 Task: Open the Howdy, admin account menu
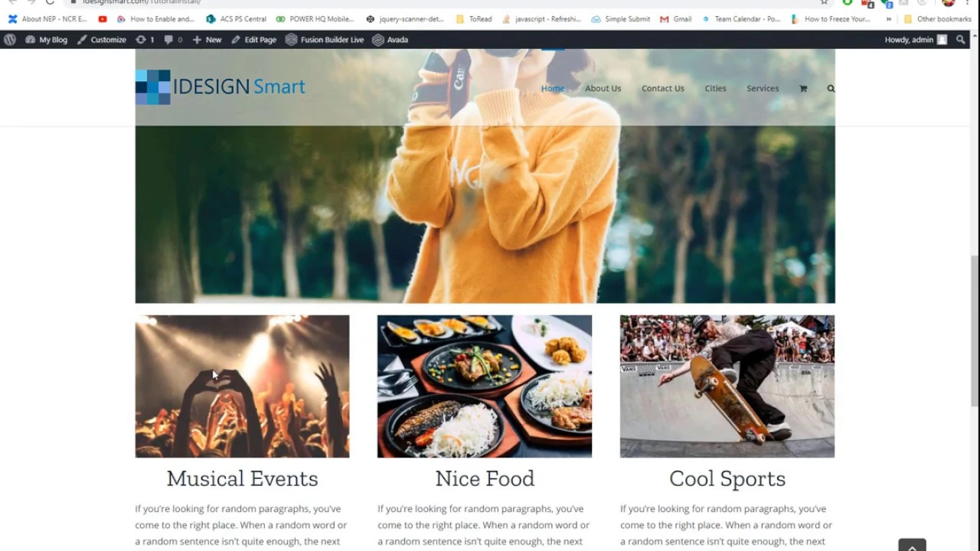[x=916, y=40]
